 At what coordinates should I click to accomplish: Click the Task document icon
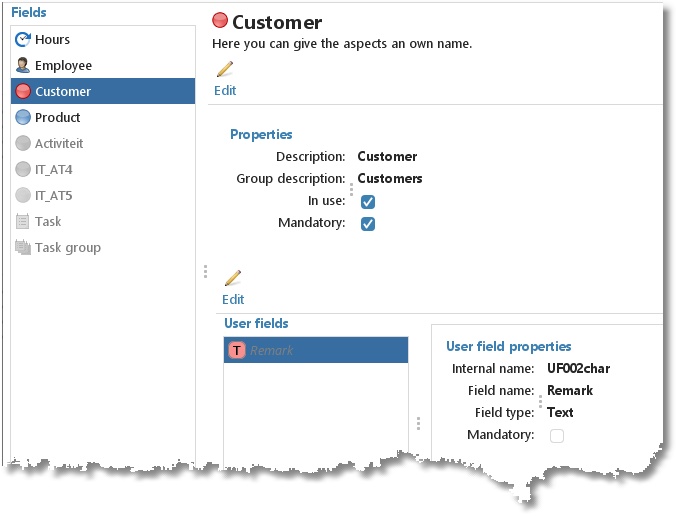tap(23, 222)
